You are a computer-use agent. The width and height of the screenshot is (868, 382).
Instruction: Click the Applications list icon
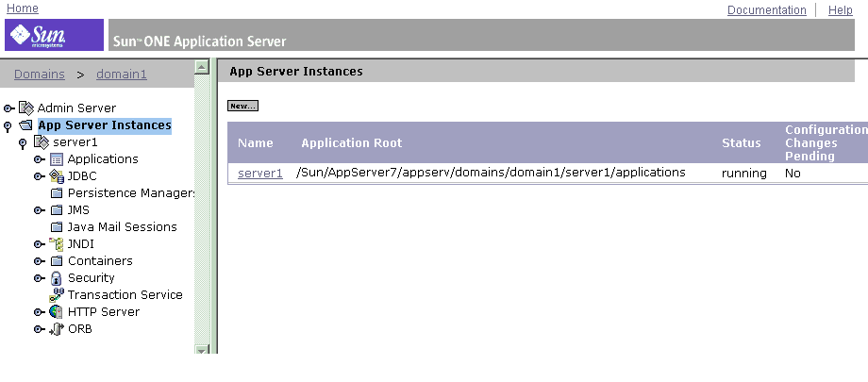(x=57, y=159)
